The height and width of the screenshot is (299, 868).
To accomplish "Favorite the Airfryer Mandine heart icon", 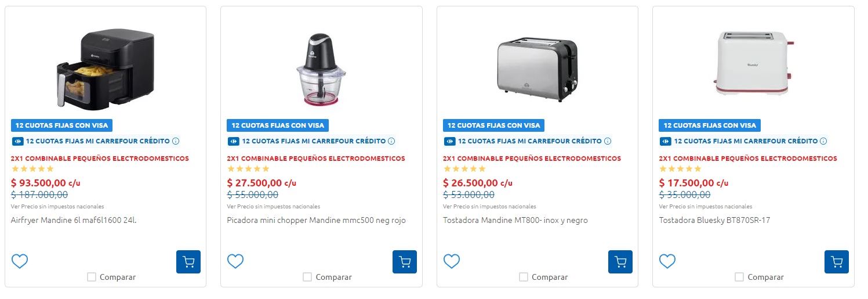I will [20, 261].
